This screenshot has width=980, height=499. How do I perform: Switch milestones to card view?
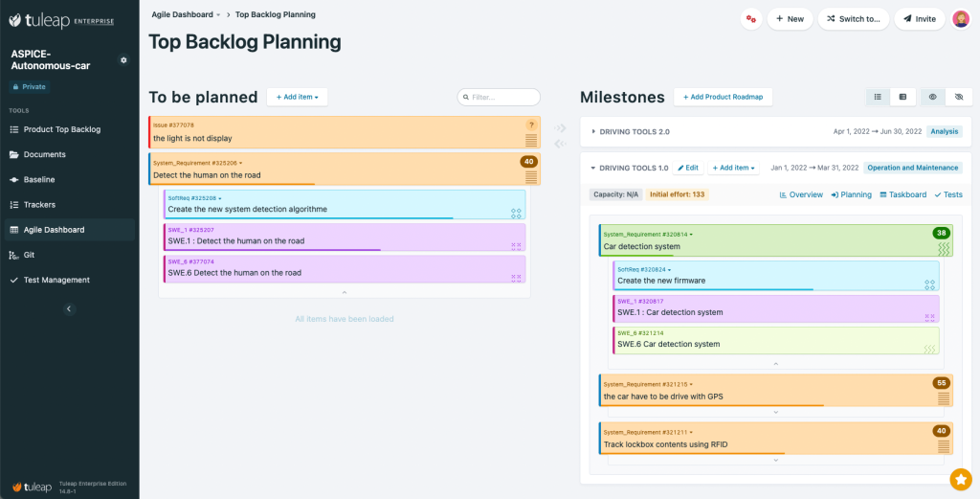tap(902, 97)
